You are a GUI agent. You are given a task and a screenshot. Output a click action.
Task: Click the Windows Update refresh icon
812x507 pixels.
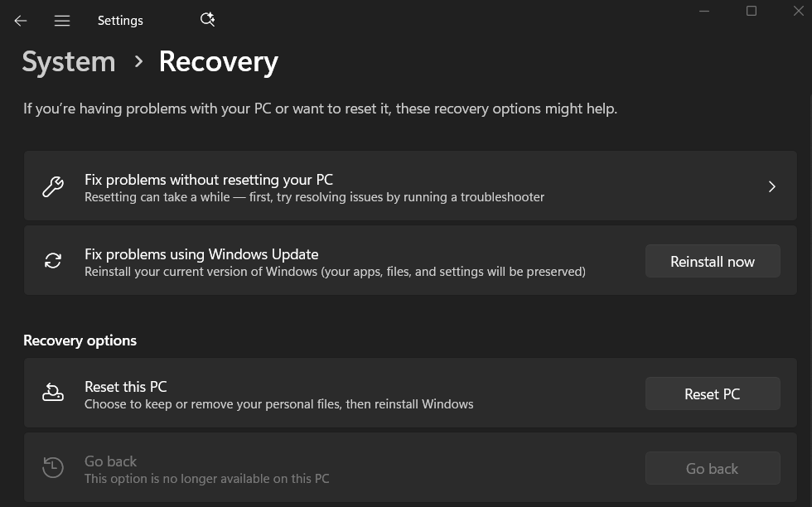53,261
